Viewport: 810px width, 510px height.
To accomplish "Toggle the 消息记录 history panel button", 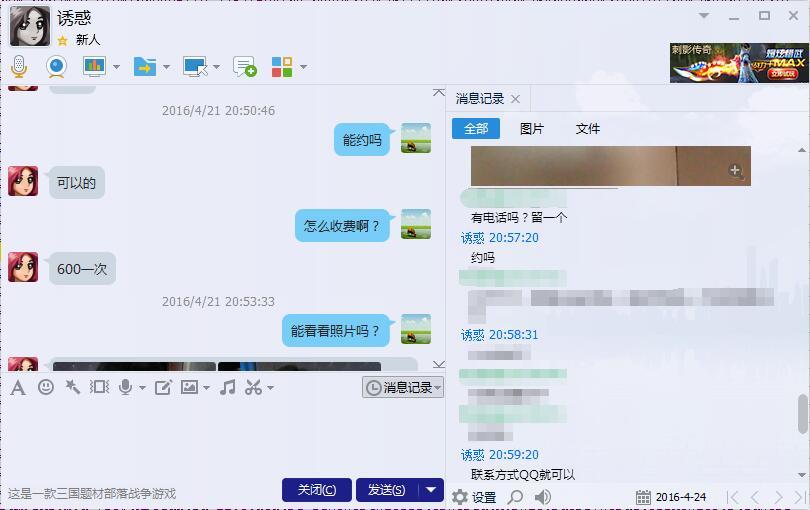I will pos(402,387).
